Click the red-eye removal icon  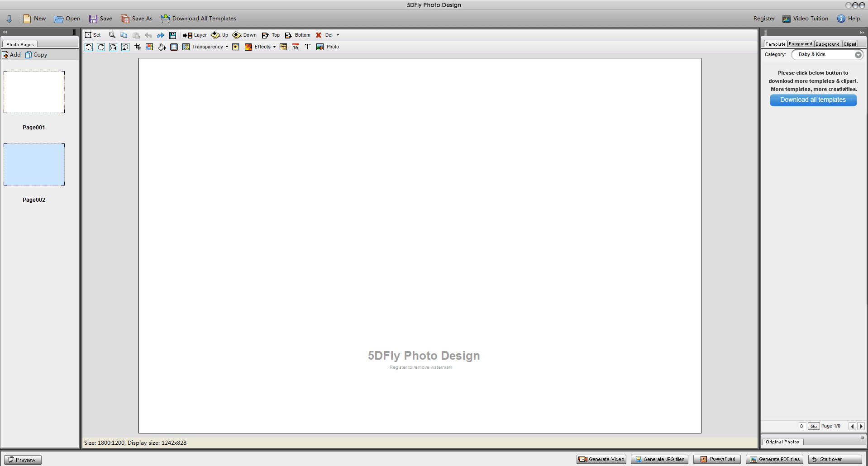[283, 47]
